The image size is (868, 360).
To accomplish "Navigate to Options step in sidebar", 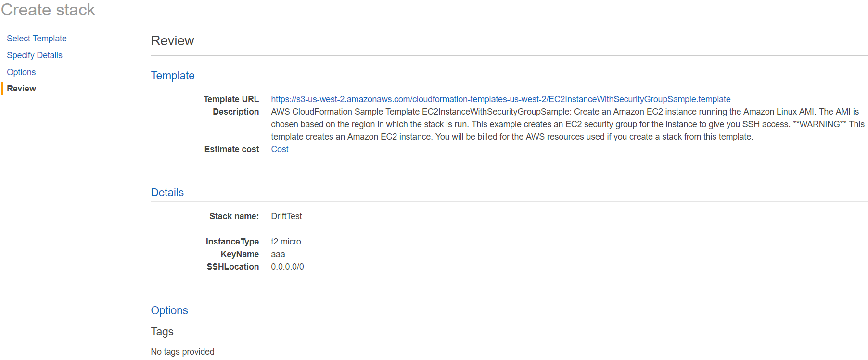I will (21, 72).
